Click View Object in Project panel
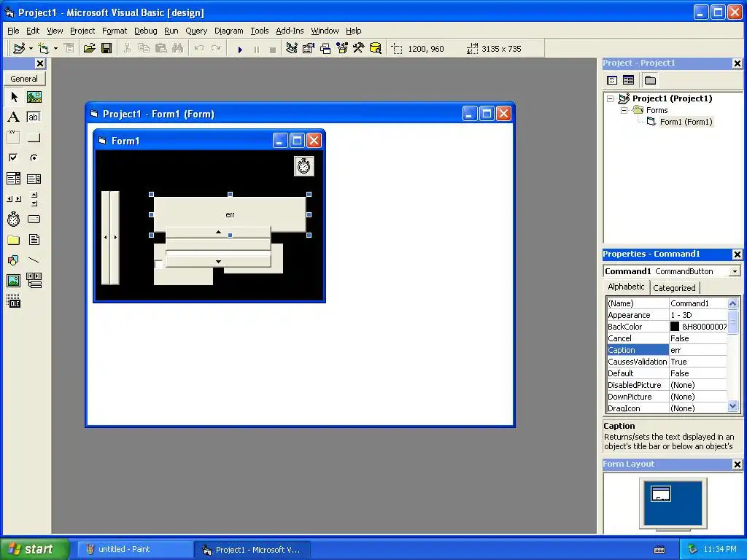Screen dimensions: 747x560 point(629,80)
